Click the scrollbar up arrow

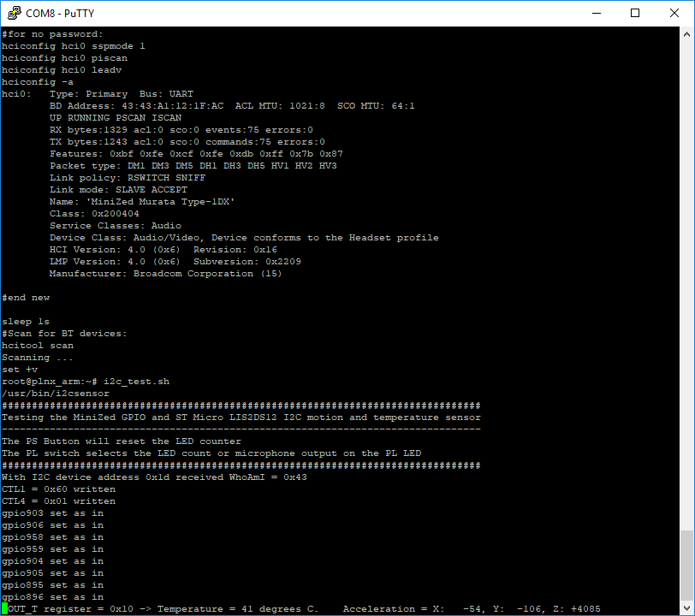686,34
